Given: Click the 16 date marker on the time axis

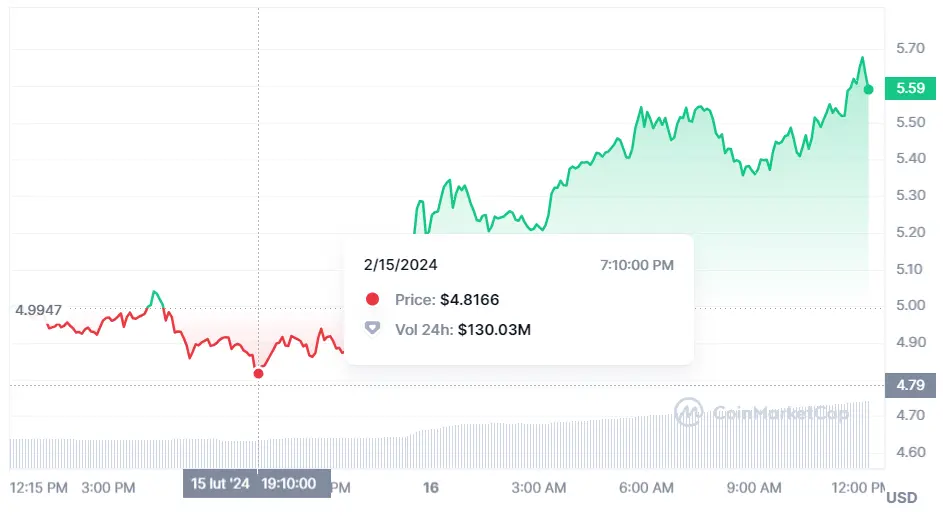Looking at the screenshot, I should [431, 488].
